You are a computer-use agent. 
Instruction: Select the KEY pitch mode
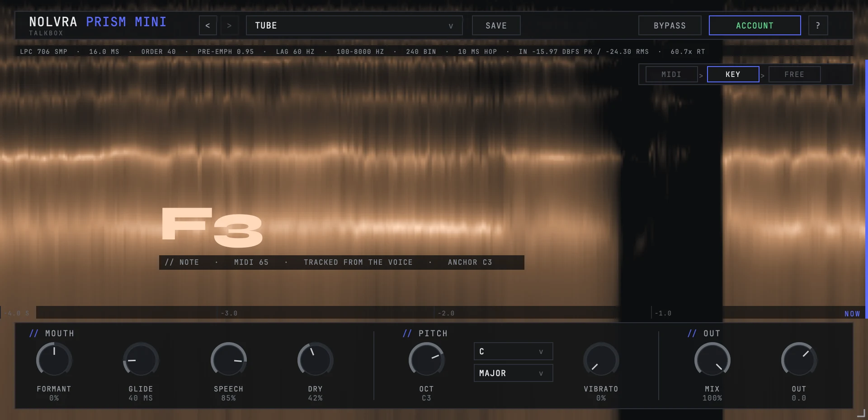point(733,74)
